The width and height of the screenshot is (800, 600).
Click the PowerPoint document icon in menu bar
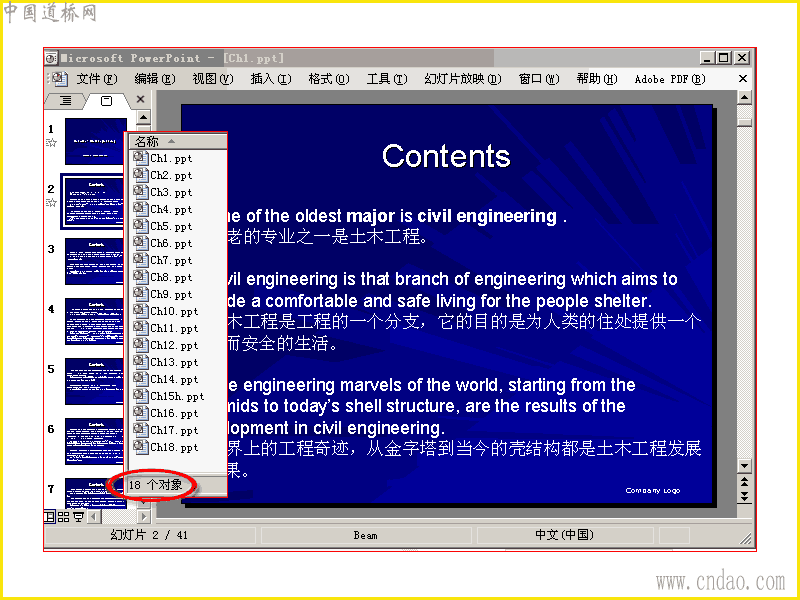click(x=59, y=79)
